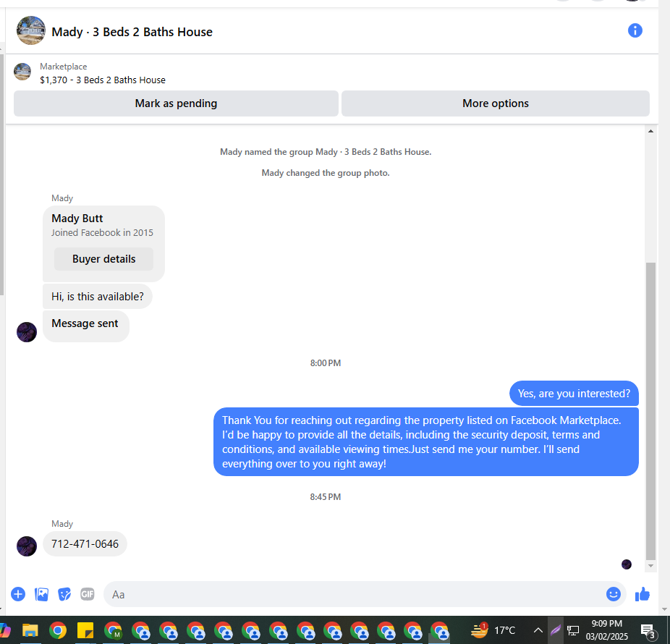The height and width of the screenshot is (644, 670).
Task: Show hidden system tray icons
Action: pyautogui.click(x=538, y=630)
